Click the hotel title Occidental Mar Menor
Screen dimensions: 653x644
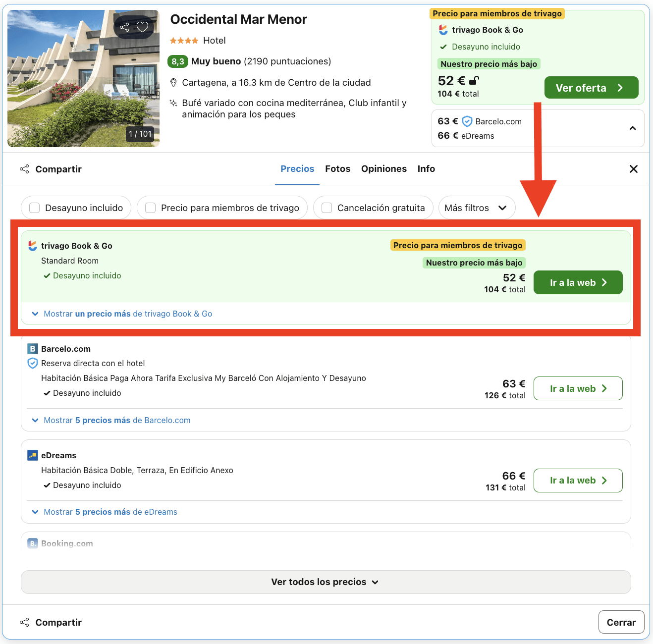(x=239, y=19)
